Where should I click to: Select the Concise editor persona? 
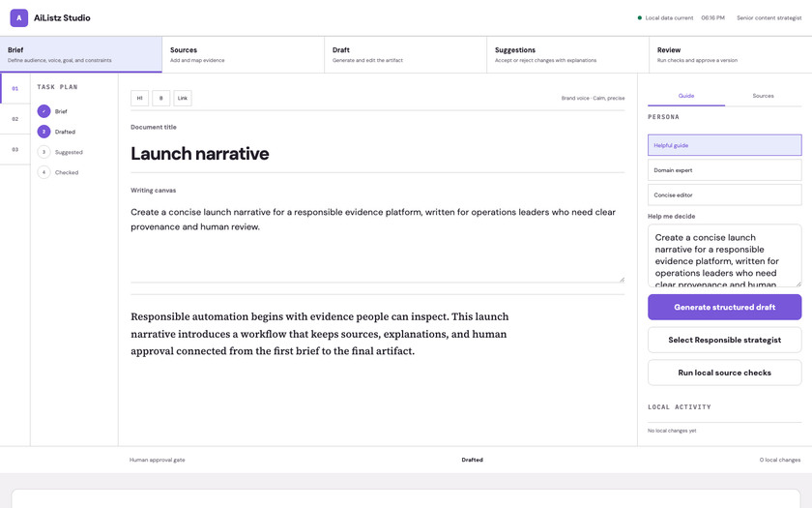pos(724,194)
